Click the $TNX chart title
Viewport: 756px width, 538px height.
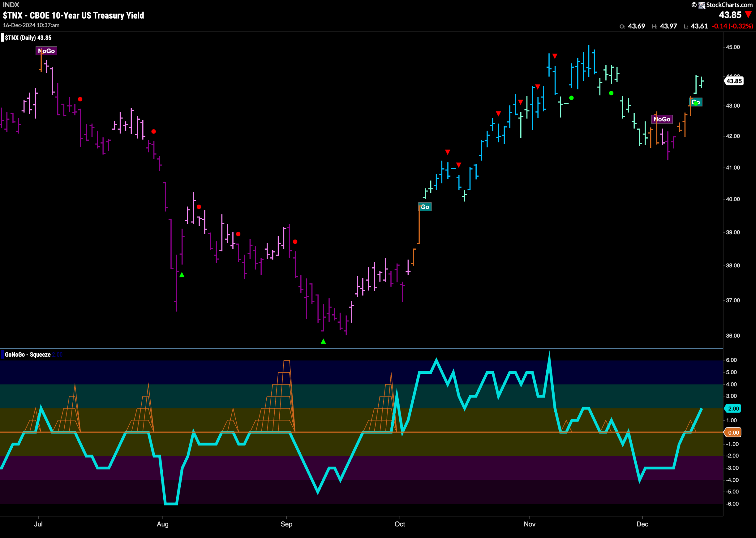[74, 16]
